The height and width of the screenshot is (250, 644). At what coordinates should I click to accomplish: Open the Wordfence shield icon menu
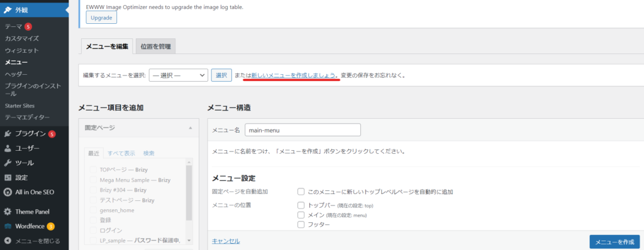[8, 226]
